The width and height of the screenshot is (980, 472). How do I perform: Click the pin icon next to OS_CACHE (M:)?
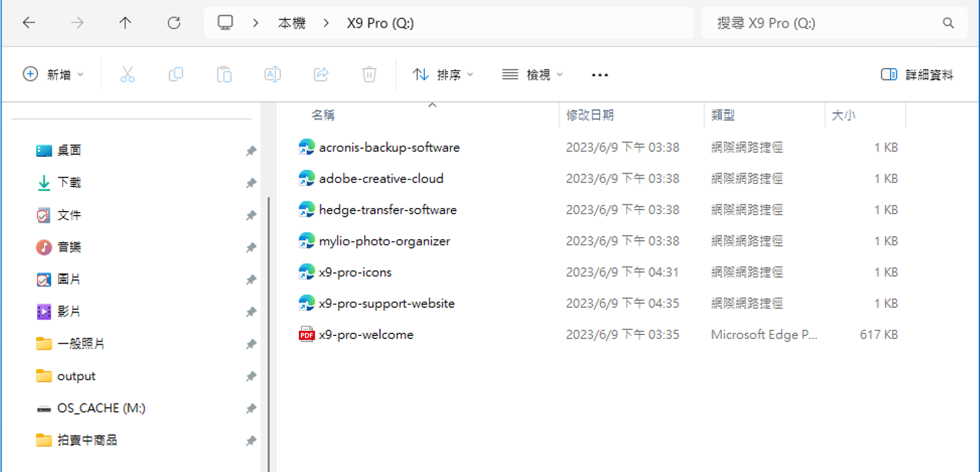point(251,408)
